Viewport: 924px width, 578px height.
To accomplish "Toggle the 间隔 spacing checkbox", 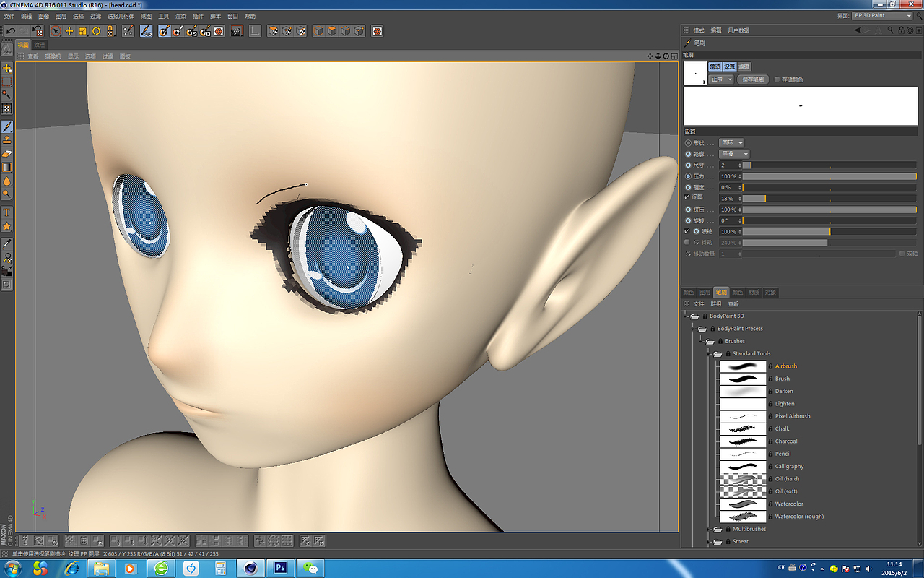I will [x=687, y=197].
